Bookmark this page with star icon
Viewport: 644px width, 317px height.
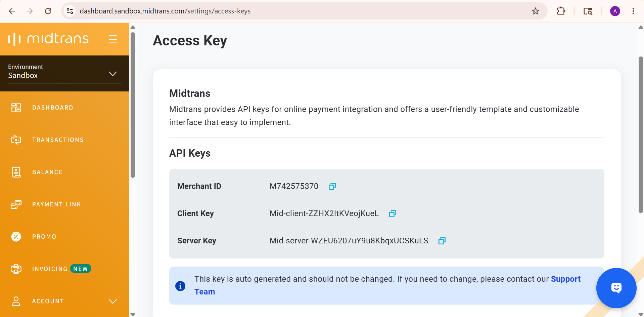pyautogui.click(x=536, y=11)
